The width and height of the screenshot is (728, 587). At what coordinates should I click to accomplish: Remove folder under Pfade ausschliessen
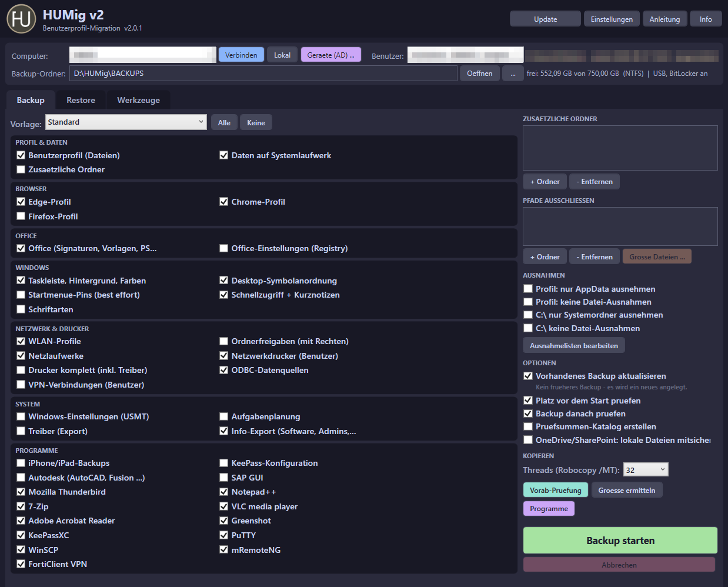point(595,257)
